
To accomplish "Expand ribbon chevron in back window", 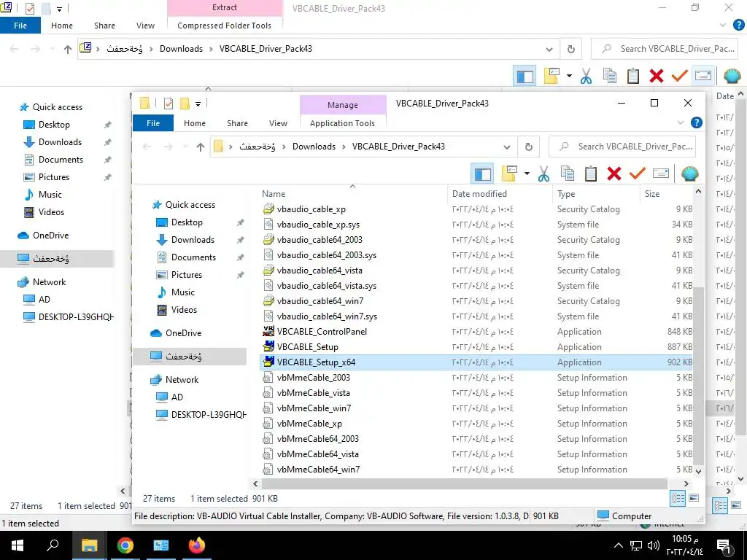I will (723, 26).
